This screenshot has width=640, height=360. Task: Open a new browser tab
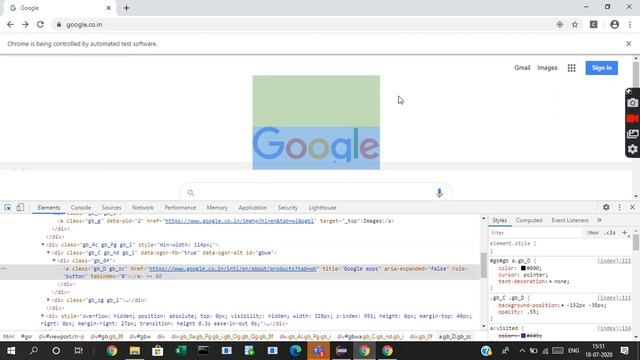pyautogui.click(x=126, y=8)
